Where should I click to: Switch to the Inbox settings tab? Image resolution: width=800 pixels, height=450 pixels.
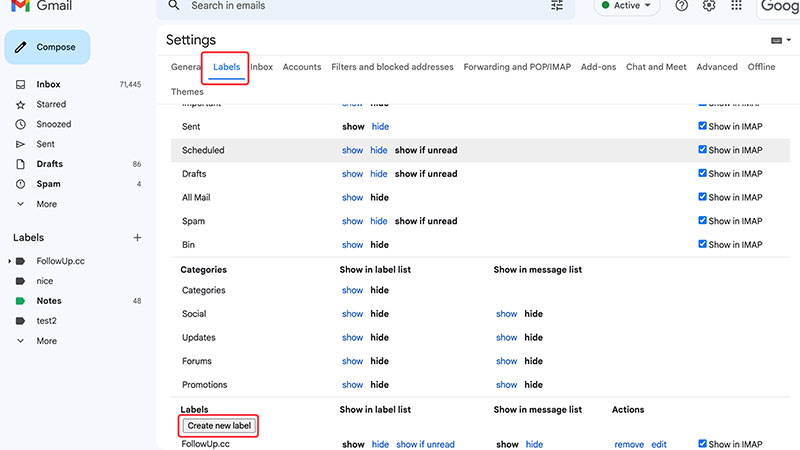(x=261, y=67)
